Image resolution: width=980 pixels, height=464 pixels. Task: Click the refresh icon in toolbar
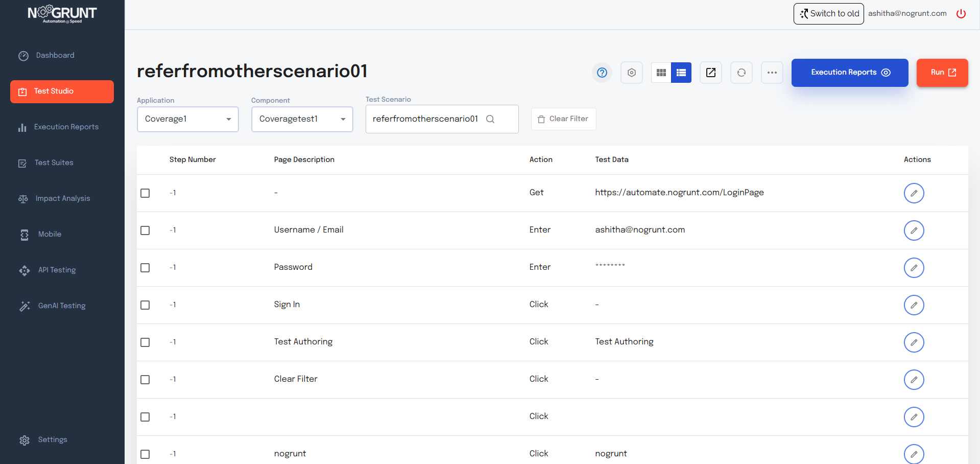[x=742, y=73]
